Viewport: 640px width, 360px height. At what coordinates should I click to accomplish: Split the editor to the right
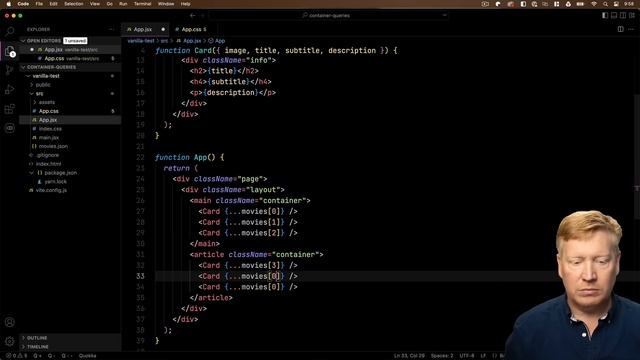(x=620, y=29)
